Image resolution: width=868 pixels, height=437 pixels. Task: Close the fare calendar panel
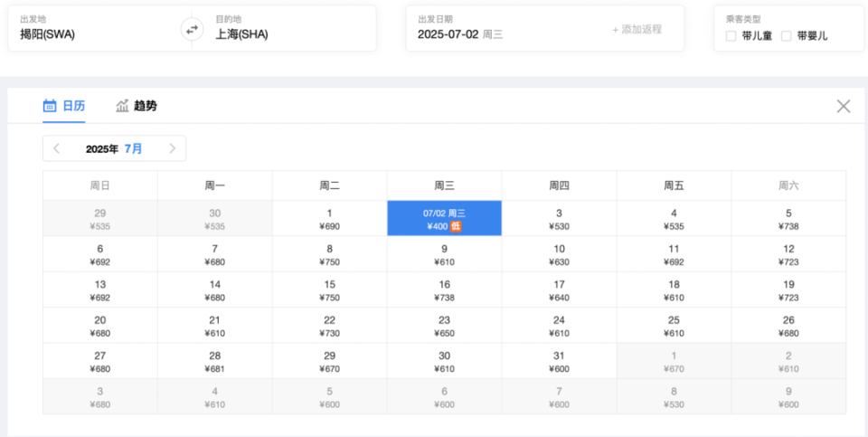[843, 107]
